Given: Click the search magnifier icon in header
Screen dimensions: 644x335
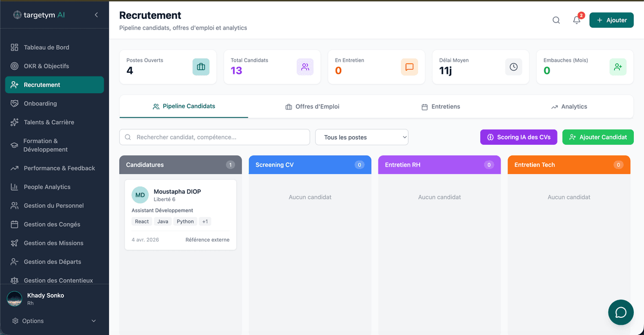Looking at the screenshot, I should (556, 20).
